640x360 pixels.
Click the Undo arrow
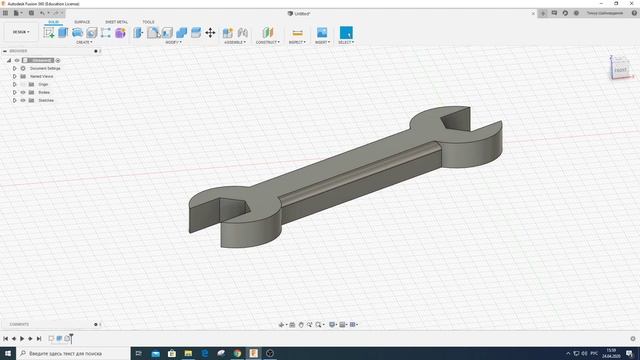tap(42, 13)
